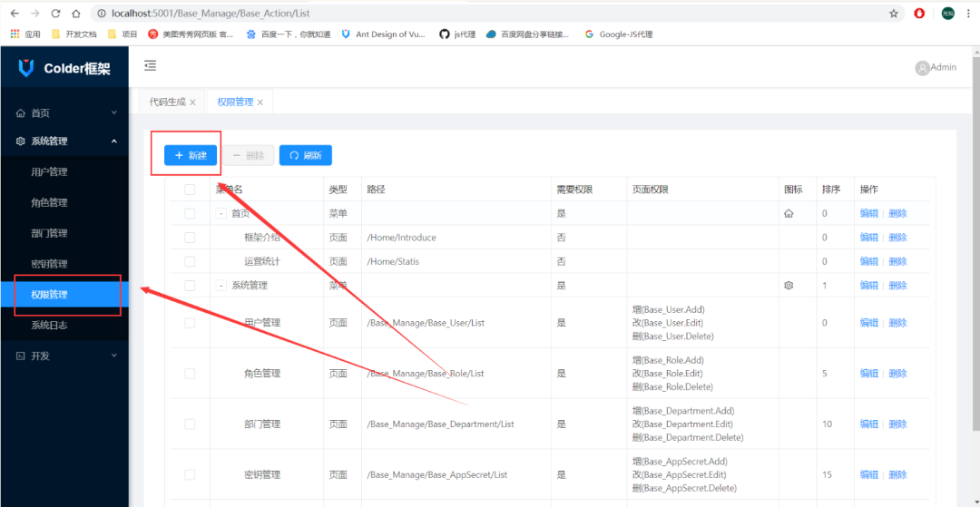
Task: Expand the 开发 sidebar menu
Action: (64, 356)
